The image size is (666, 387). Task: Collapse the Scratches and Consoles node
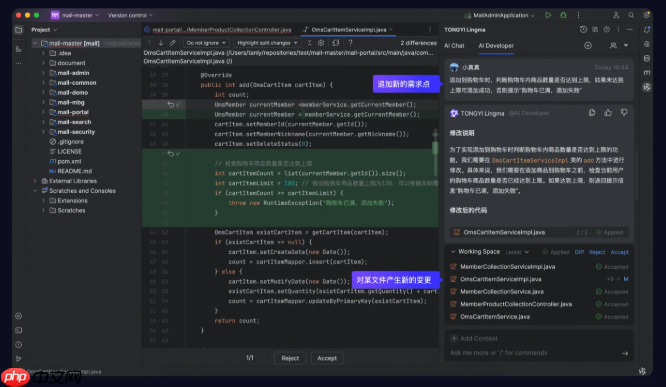tap(35, 191)
